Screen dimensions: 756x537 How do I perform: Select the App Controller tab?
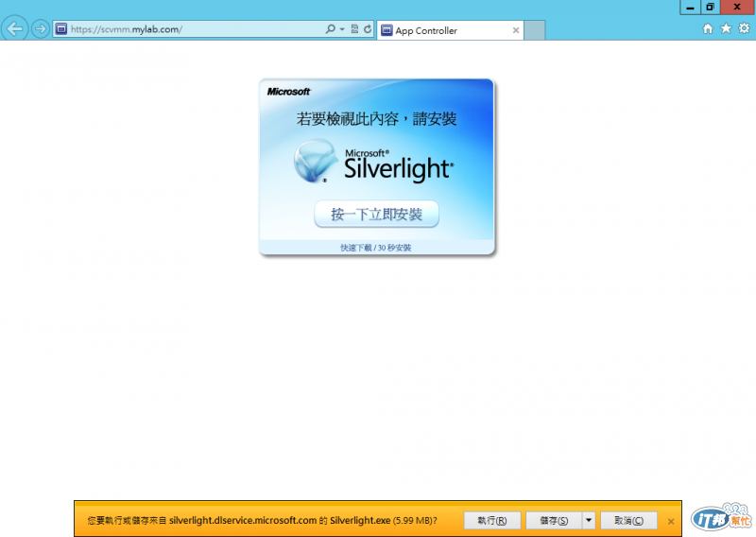coord(450,30)
